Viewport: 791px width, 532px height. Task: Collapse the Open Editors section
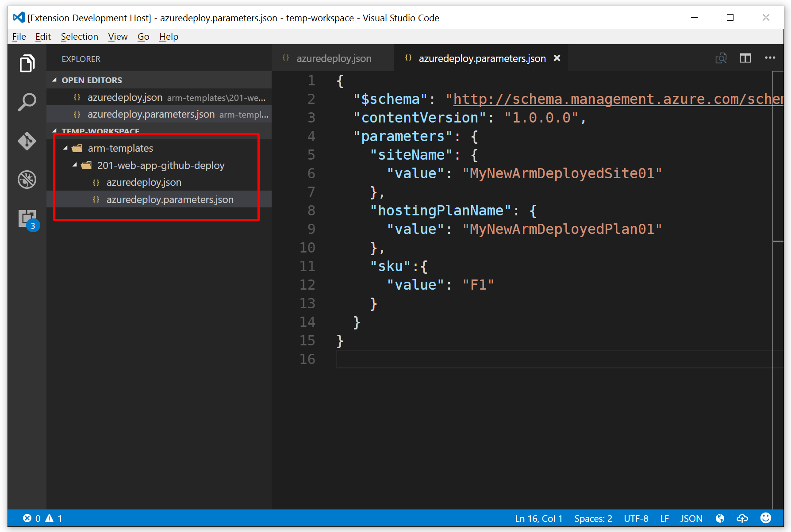point(159,80)
